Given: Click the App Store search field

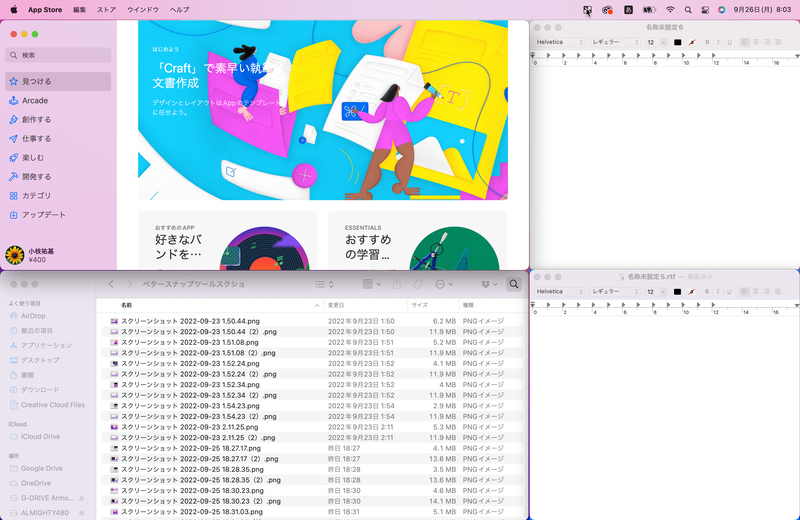Looking at the screenshot, I should click(x=58, y=55).
